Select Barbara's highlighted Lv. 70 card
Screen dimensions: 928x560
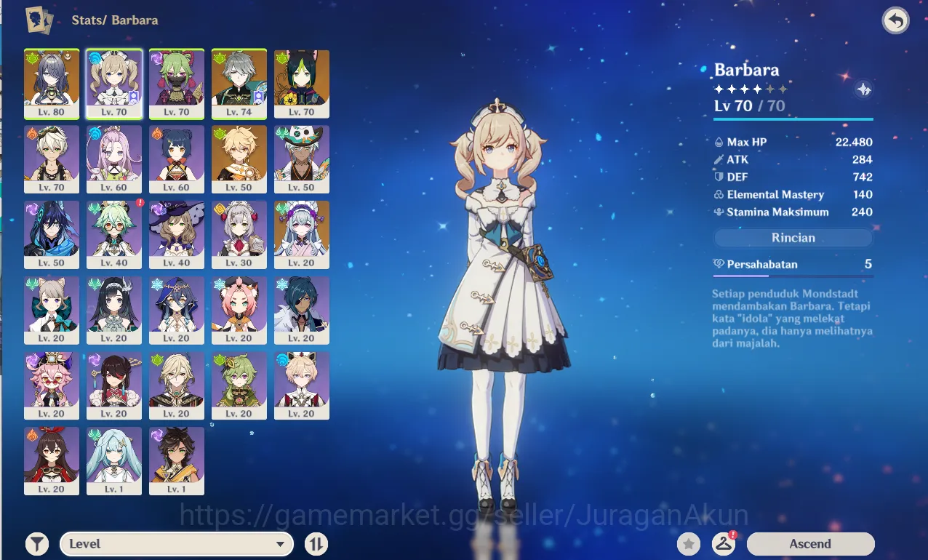(114, 84)
